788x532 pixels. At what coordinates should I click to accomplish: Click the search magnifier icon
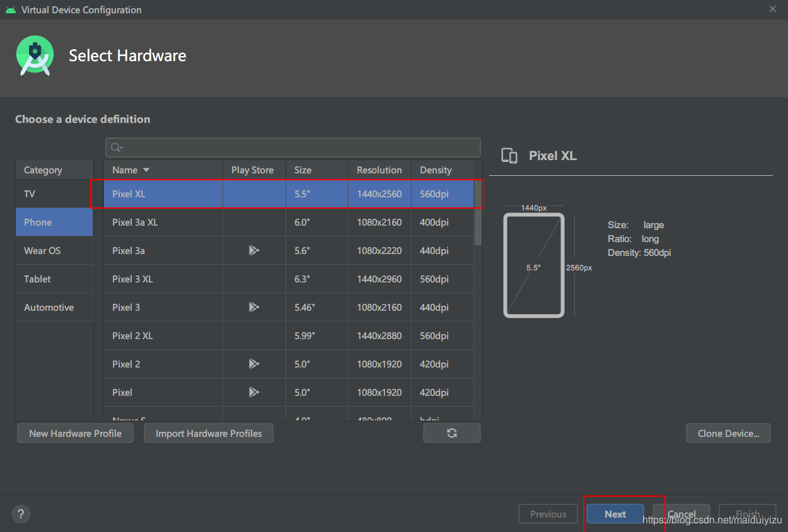117,147
